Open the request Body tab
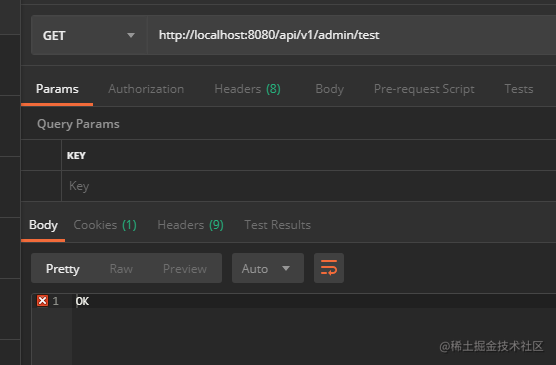Image resolution: width=556 pixels, height=365 pixels. pos(329,89)
